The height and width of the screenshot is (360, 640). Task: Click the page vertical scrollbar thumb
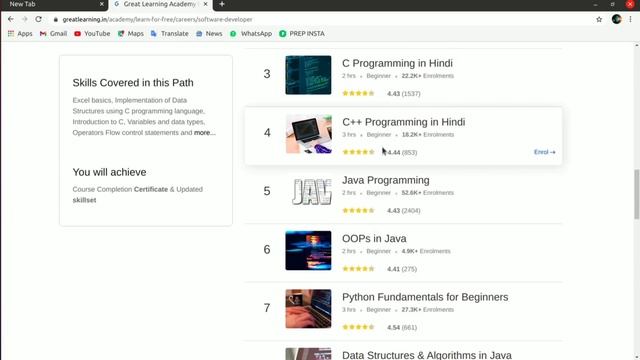coord(636,194)
